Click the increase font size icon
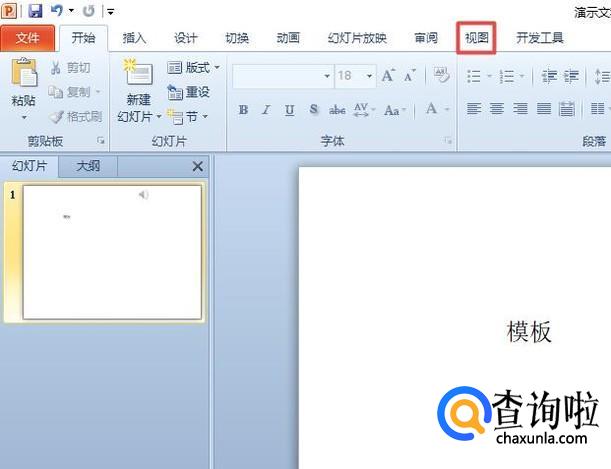The width and height of the screenshot is (611, 469). tap(388, 76)
